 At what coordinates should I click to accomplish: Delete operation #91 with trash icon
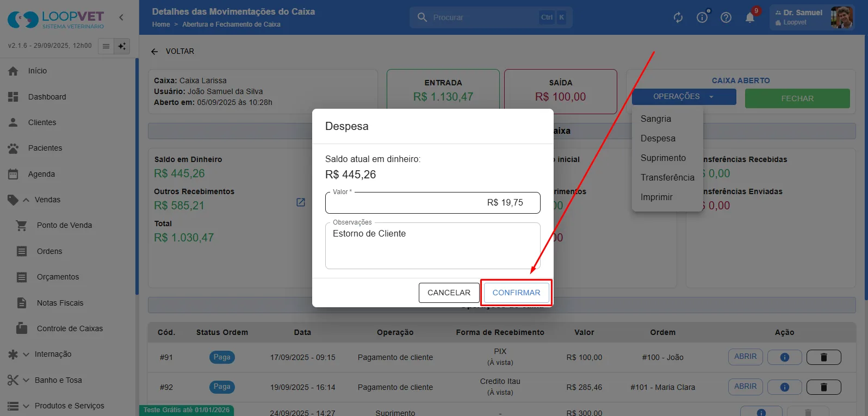823,357
